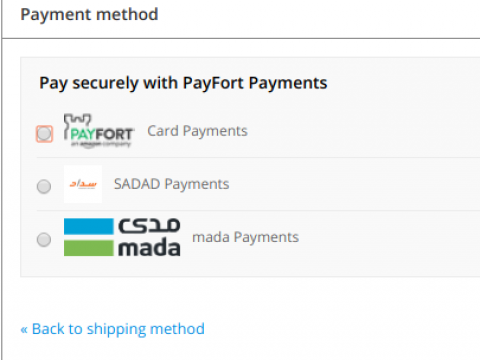480x360 pixels.
Task: Click the 'an amazon company' tagline
Action: [101, 144]
